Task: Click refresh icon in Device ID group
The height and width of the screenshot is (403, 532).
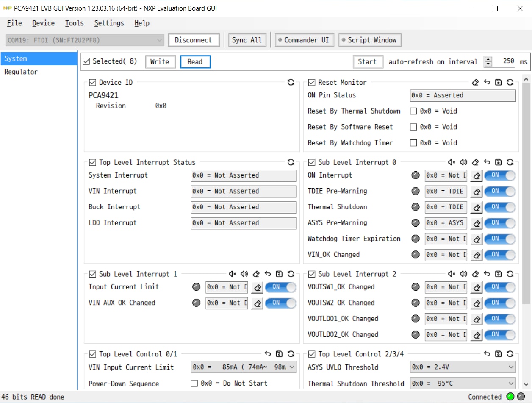Action: point(291,82)
